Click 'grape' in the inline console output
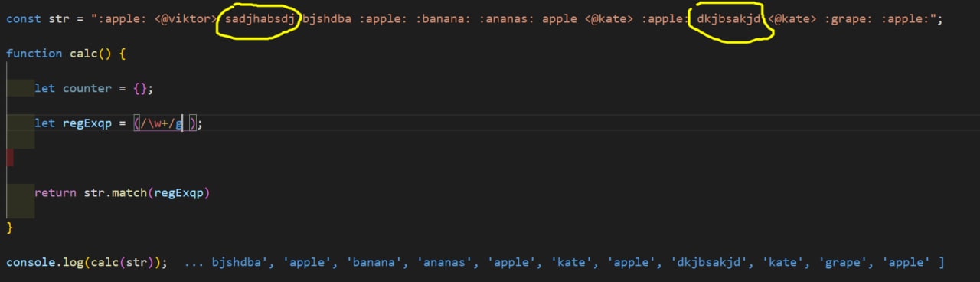The height and width of the screenshot is (282, 980). coord(846,263)
